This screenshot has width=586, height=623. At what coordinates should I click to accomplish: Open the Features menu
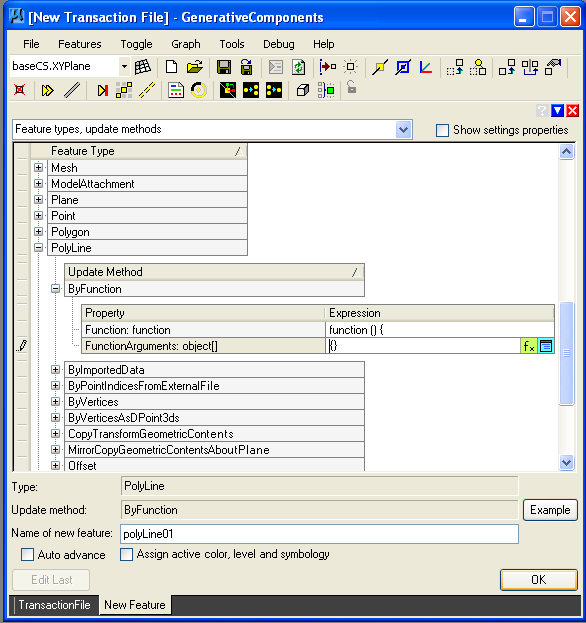click(79, 44)
